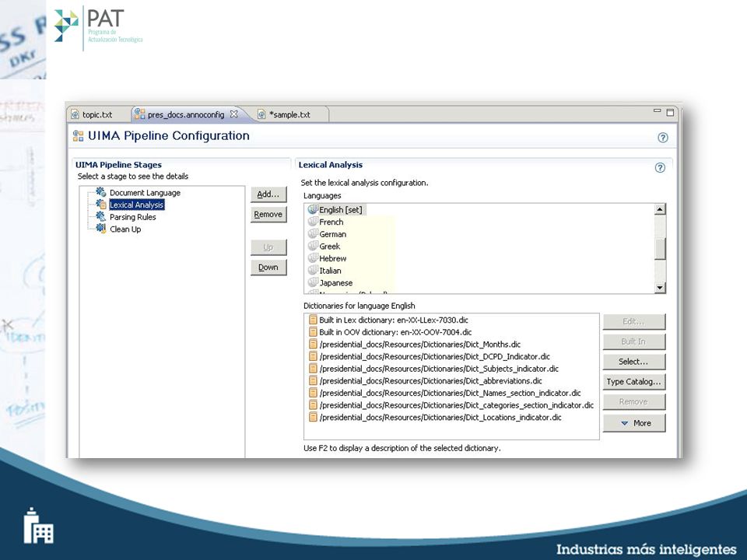The width and height of the screenshot is (747, 560).
Task: Click the Built In dictionary button
Action: [x=633, y=341]
